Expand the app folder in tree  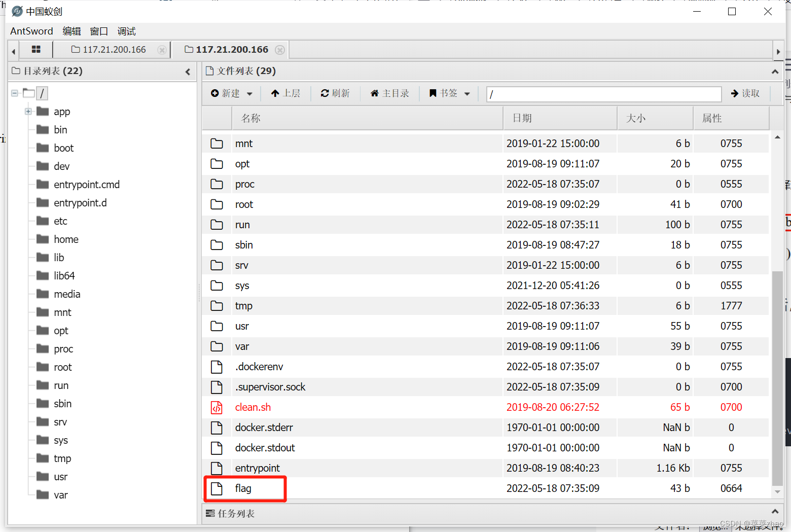tap(28, 112)
